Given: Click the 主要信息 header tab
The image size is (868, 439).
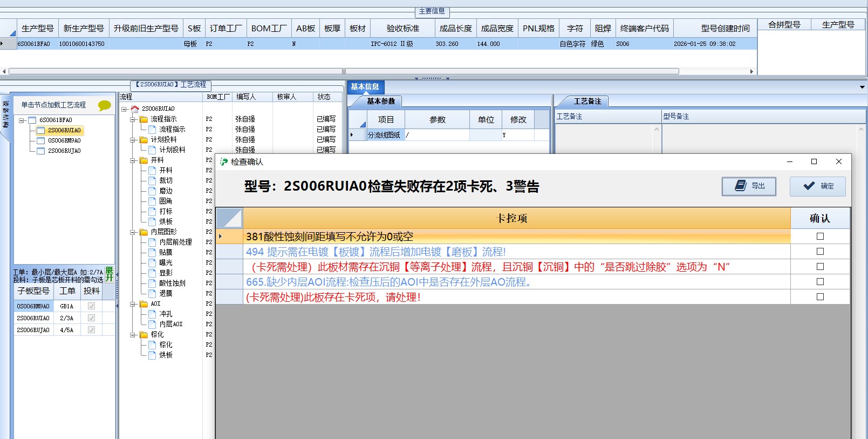Looking at the screenshot, I should click(432, 11).
